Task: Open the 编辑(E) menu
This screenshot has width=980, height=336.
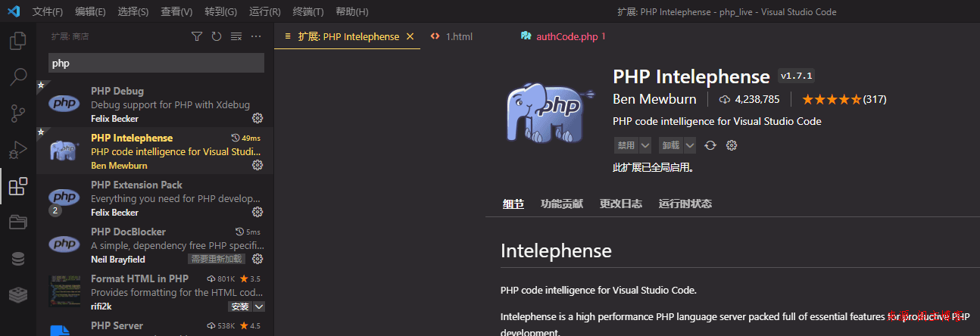Action: click(x=91, y=12)
